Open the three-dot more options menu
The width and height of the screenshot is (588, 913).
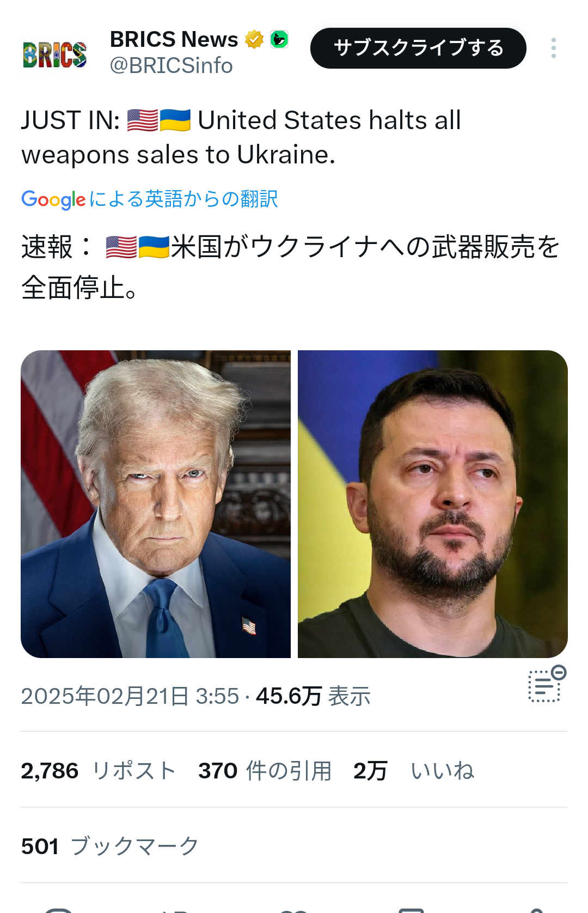tap(553, 48)
